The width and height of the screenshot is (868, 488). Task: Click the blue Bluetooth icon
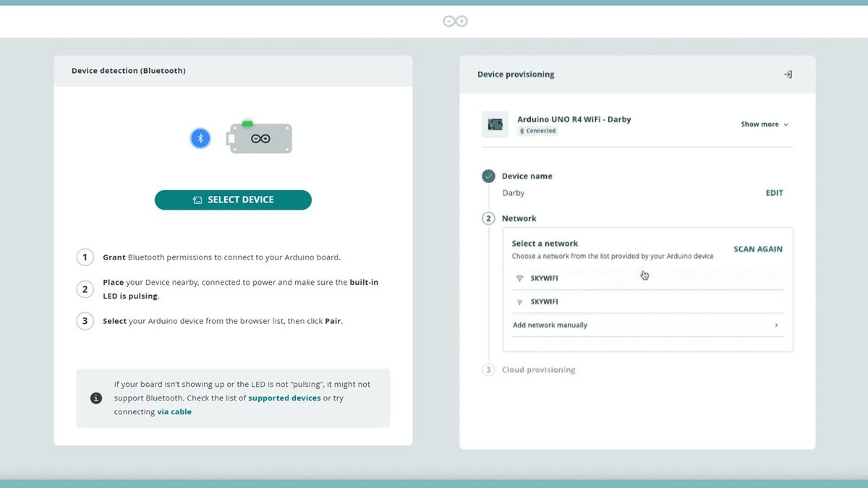pos(200,138)
